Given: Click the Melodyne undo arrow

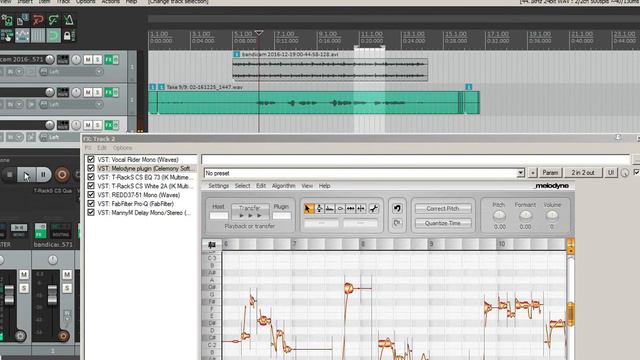Looking at the screenshot, I should point(397,209).
